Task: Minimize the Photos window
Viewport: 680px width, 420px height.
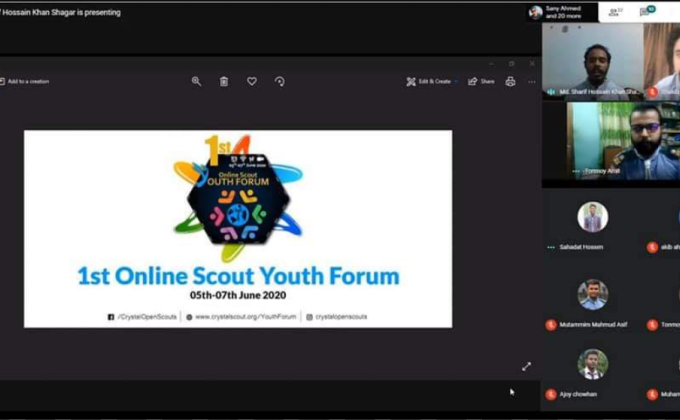Action: [491, 64]
